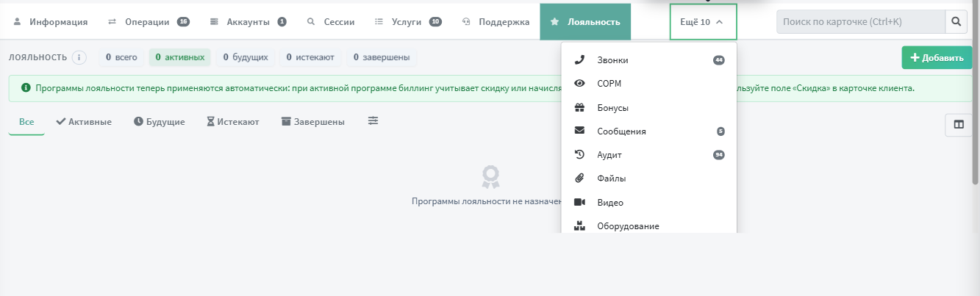The image size is (980, 296).
Task: Click the arrows icon on Операции tab
Action: tap(112, 22)
